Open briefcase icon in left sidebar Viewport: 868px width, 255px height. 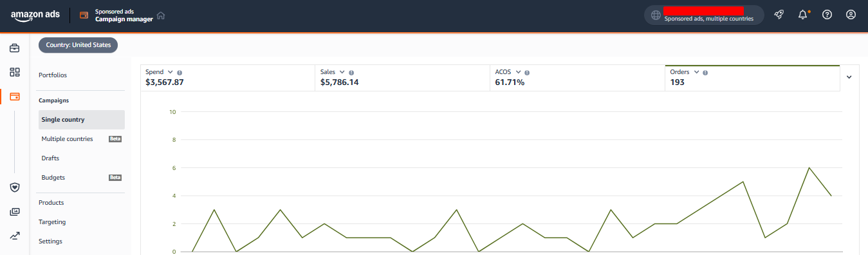point(14,48)
